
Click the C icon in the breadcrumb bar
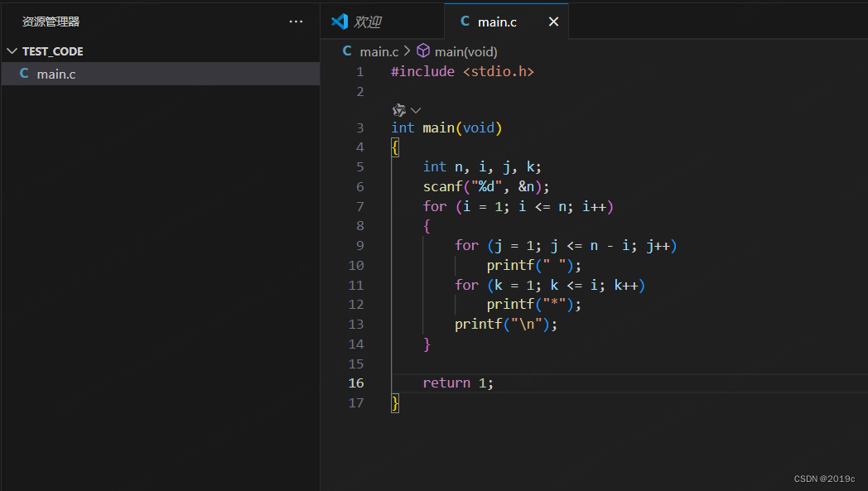(346, 51)
